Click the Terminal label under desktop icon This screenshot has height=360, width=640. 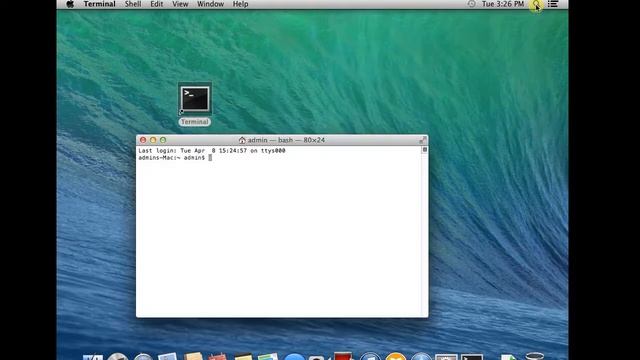tap(195, 122)
